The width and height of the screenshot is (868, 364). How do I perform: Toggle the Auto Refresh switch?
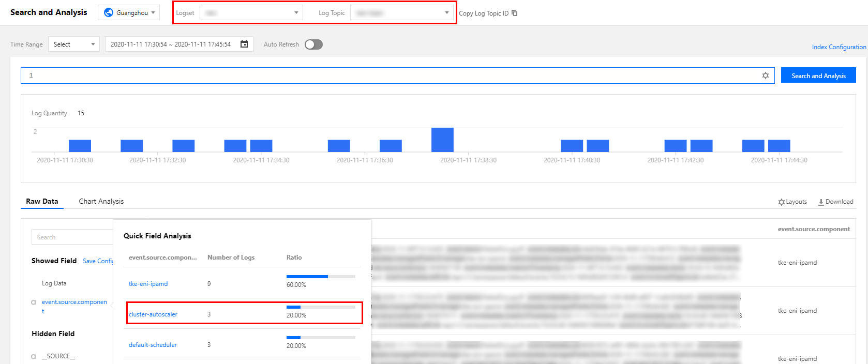[313, 44]
